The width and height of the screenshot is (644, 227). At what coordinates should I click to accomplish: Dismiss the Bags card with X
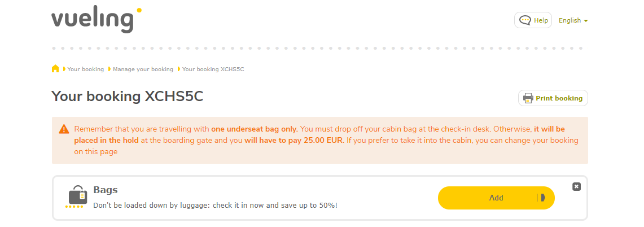coord(576,186)
